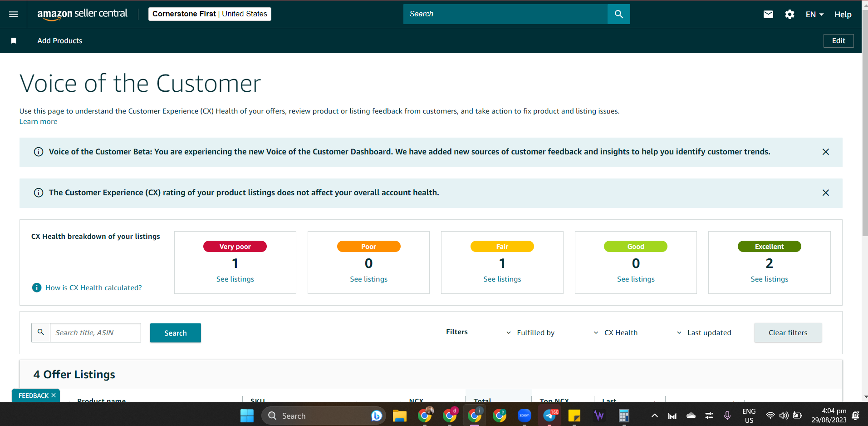See listings under Excellent
The height and width of the screenshot is (426, 868).
770,279
